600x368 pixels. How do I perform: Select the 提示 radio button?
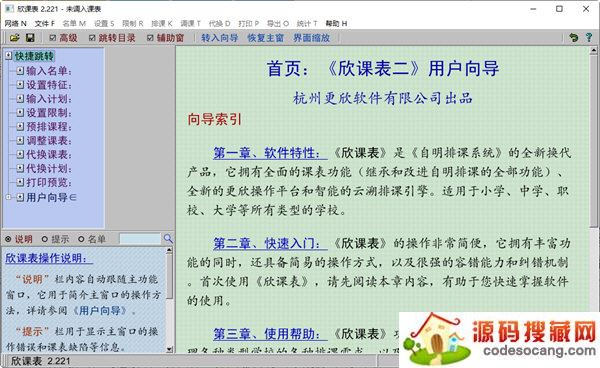[x=45, y=239]
